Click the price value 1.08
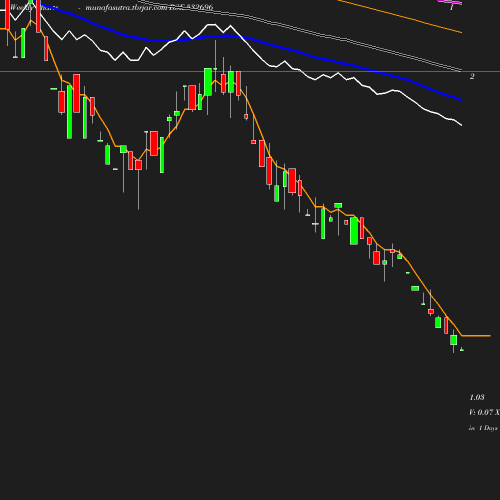Image resolution: width=500 pixels, height=500 pixels. pyautogui.click(x=477, y=397)
